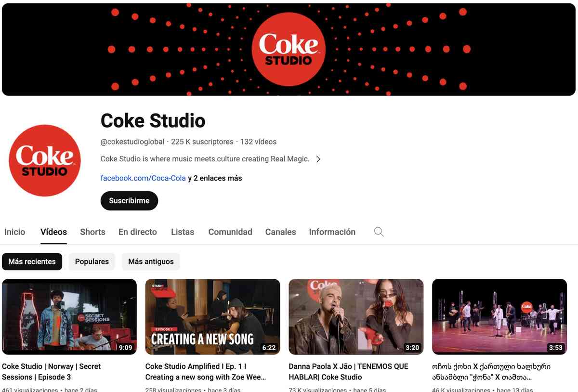The width and height of the screenshot is (578, 392).
Task: Open the Inicio tab
Action: click(x=14, y=232)
